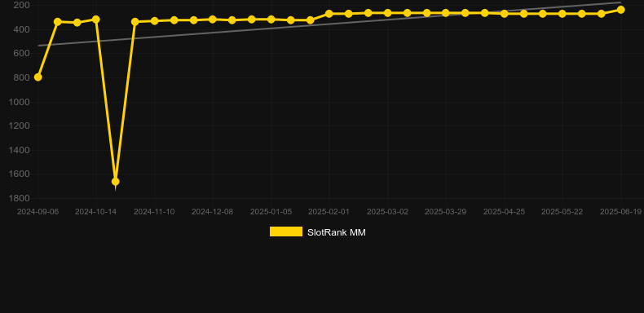Click the gray trend line at the left
This screenshot has height=313, width=644.
tap(62, 43)
